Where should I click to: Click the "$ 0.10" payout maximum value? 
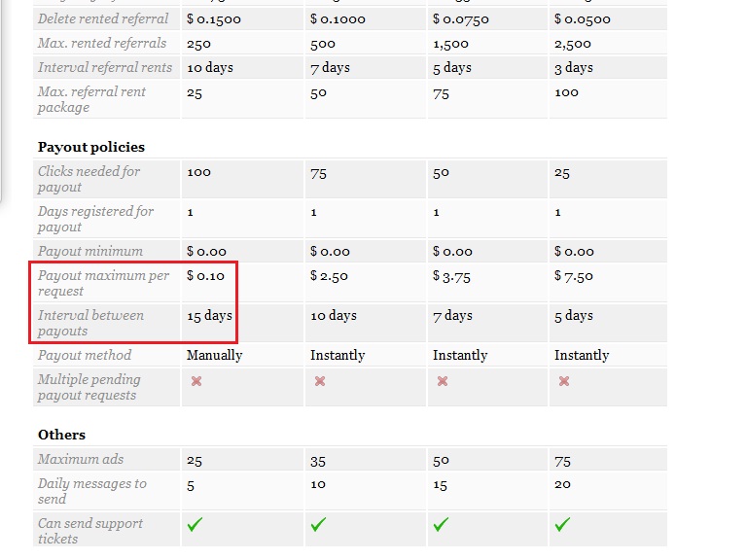tap(205, 276)
